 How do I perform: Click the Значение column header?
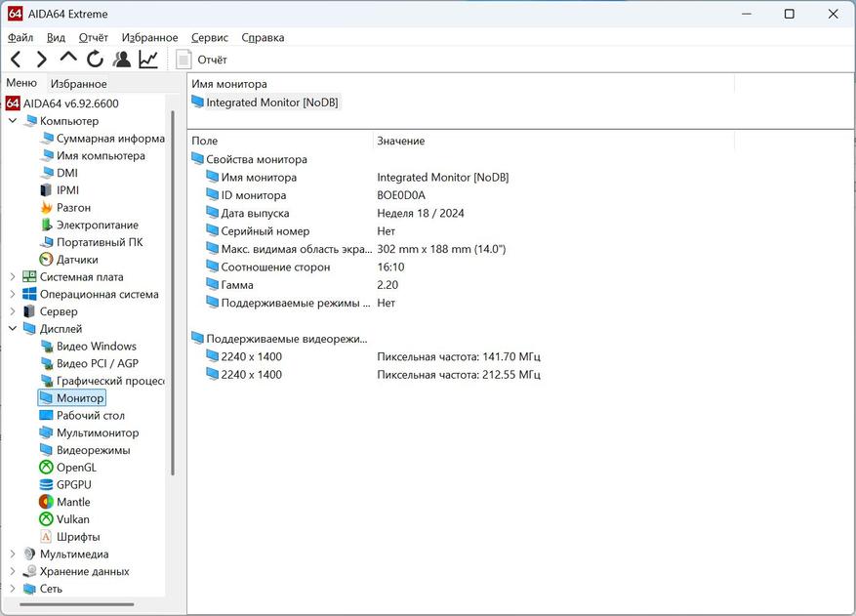pyautogui.click(x=400, y=141)
